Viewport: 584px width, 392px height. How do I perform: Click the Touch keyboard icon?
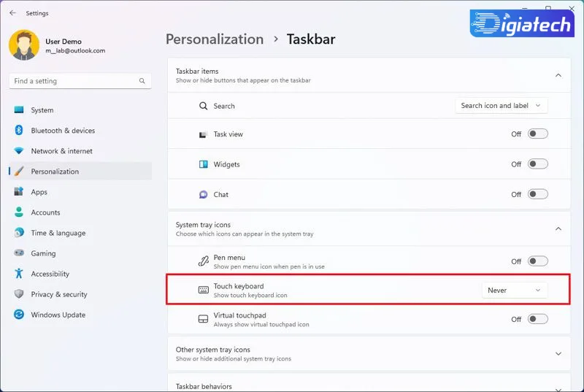(204, 290)
